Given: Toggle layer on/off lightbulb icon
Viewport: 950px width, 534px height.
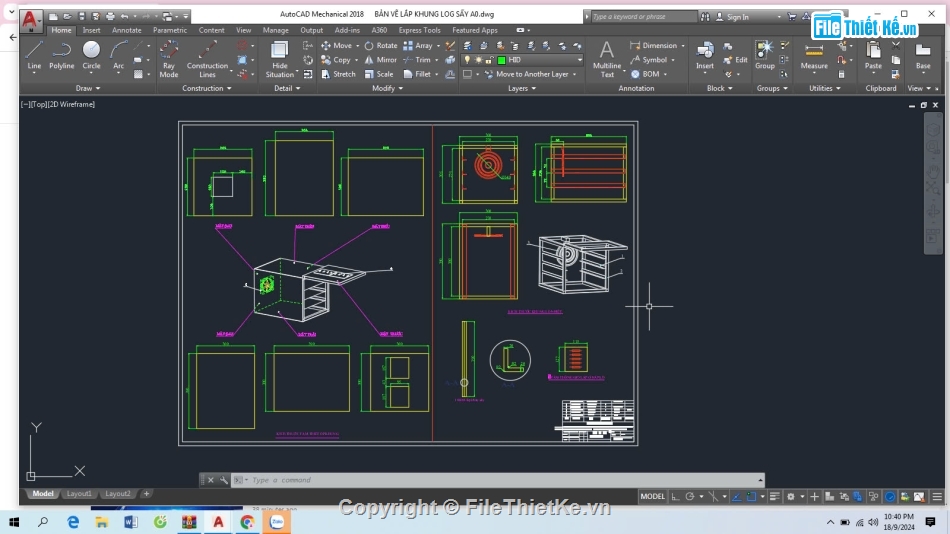Looking at the screenshot, I should 467,60.
